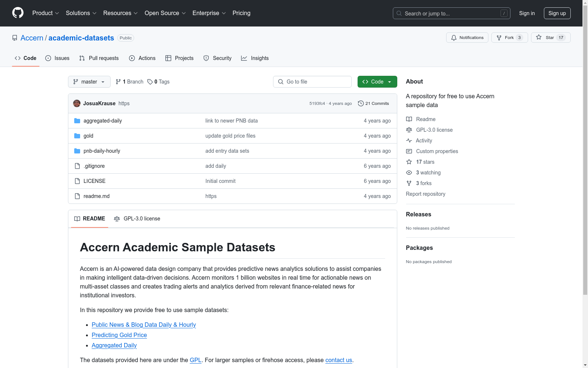The height and width of the screenshot is (368, 588).
Task: Open the aggregated-daily folder icon
Action: click(77, 121)
